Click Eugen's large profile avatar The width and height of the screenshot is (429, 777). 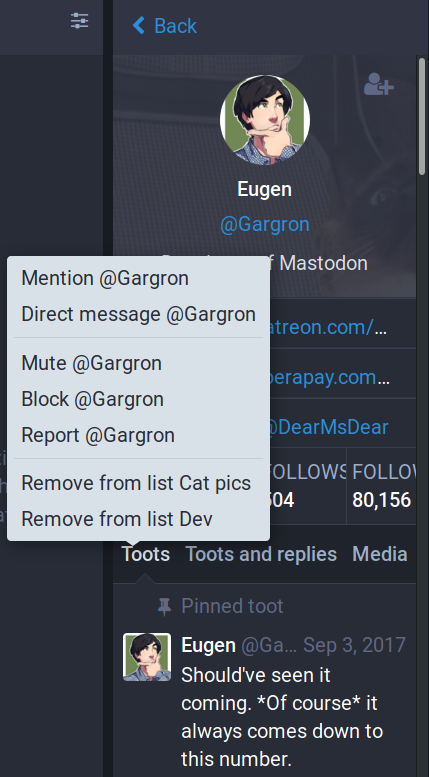tap(265, 119)
